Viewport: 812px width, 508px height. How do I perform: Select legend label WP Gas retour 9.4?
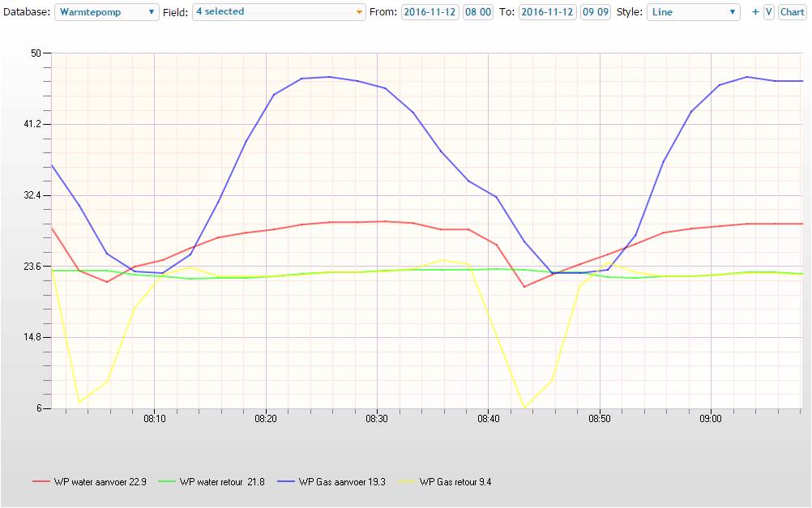click(x=455, y=482)
